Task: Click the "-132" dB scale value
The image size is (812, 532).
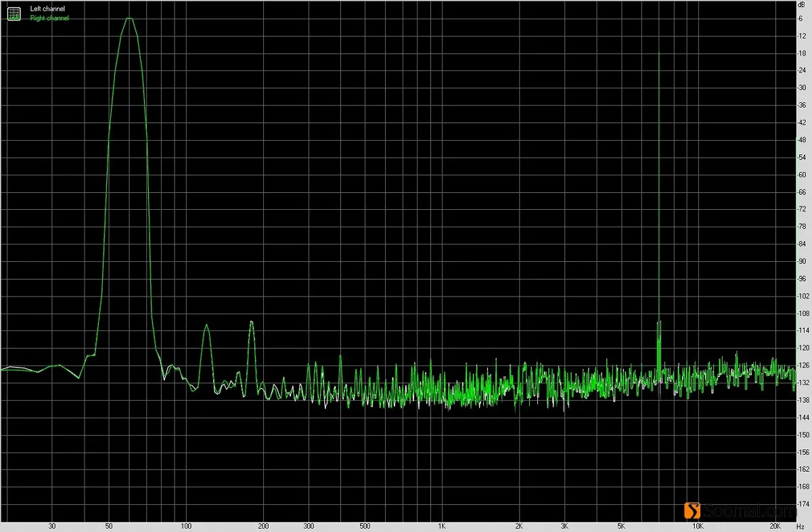Action: click(x=803, y=383)
